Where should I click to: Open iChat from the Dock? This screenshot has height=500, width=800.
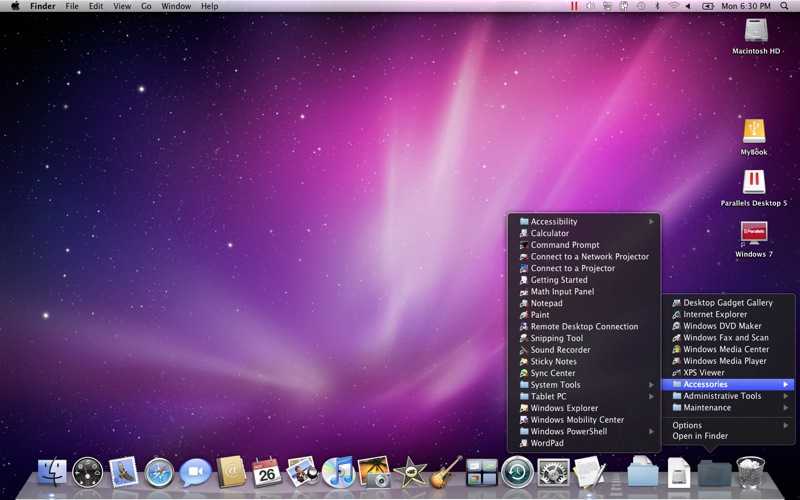click(x=195, y=472)
